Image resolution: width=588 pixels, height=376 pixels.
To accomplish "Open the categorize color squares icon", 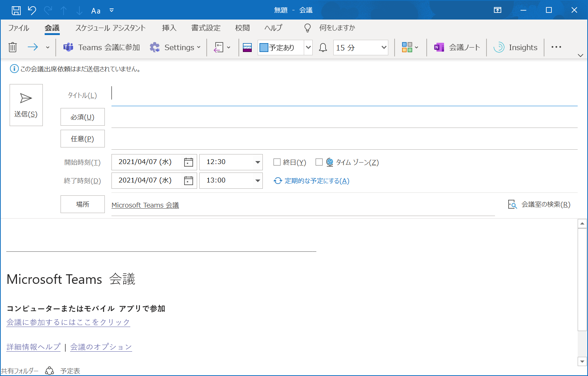I will pos(407,47).
